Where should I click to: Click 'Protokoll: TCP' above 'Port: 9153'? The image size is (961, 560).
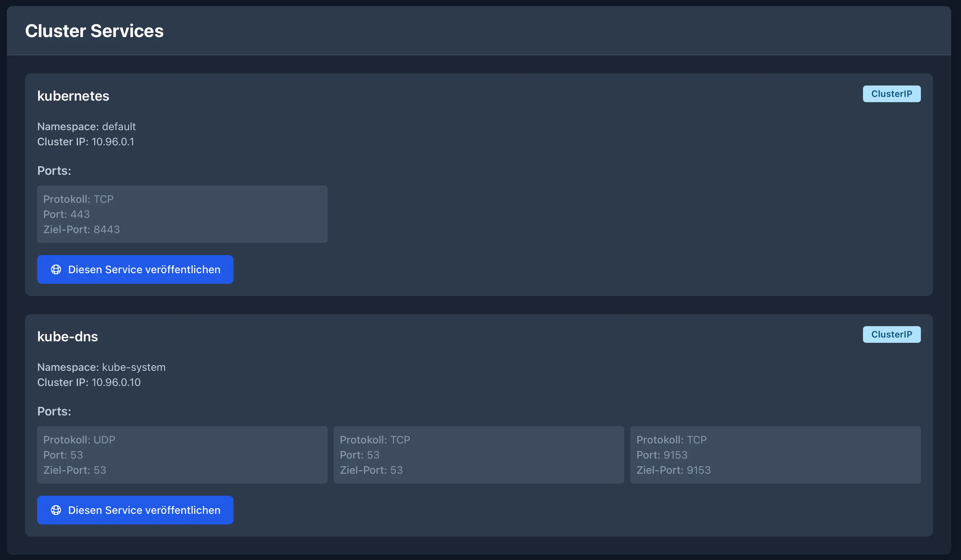(x=672, y=440)
